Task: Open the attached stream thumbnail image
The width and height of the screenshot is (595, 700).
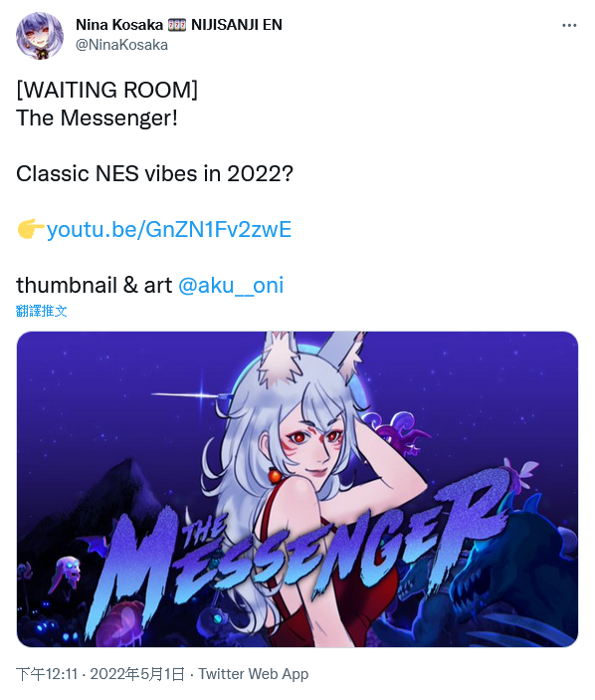Action: [x=297, y=489]
